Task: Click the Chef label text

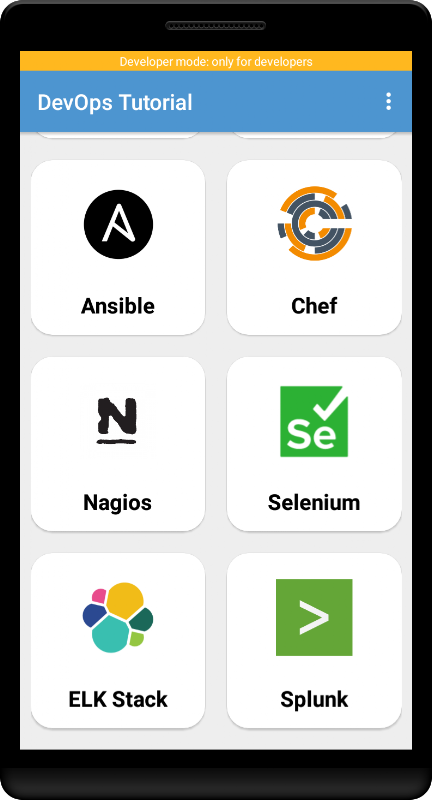Action: pos(314,306)
